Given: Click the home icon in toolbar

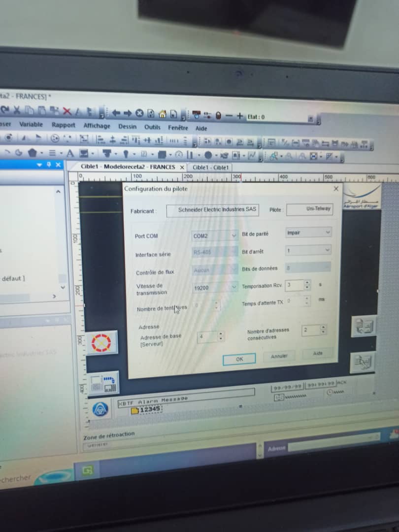Looking at the screenshot, I should click(162, 114).
